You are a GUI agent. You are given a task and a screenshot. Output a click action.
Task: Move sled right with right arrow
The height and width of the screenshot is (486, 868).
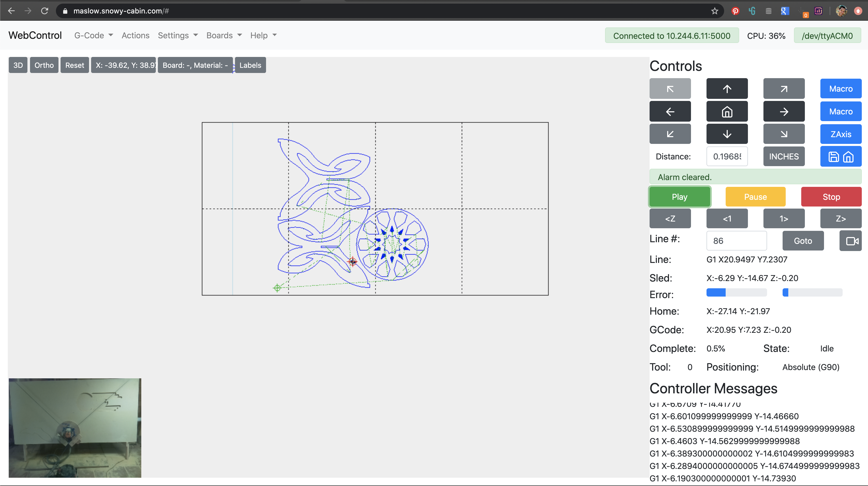[784, 112]
